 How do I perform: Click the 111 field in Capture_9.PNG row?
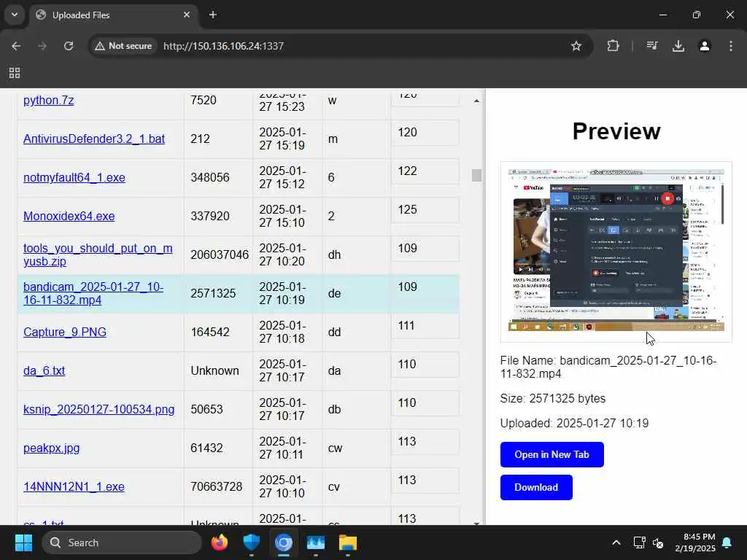tap(425, 326)
